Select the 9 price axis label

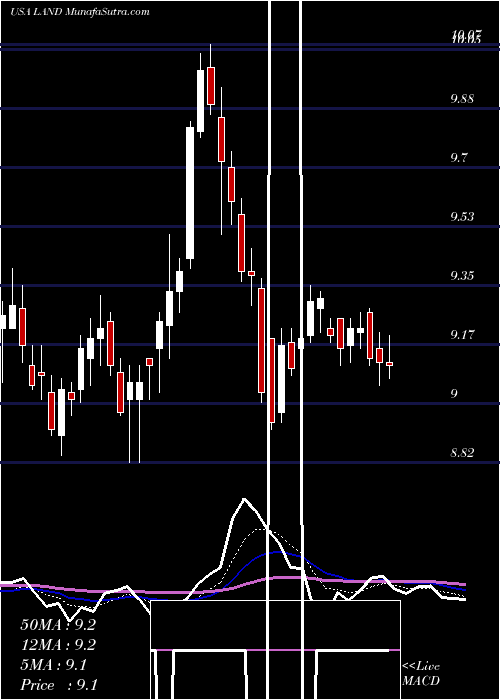click(x=454, y=394)
